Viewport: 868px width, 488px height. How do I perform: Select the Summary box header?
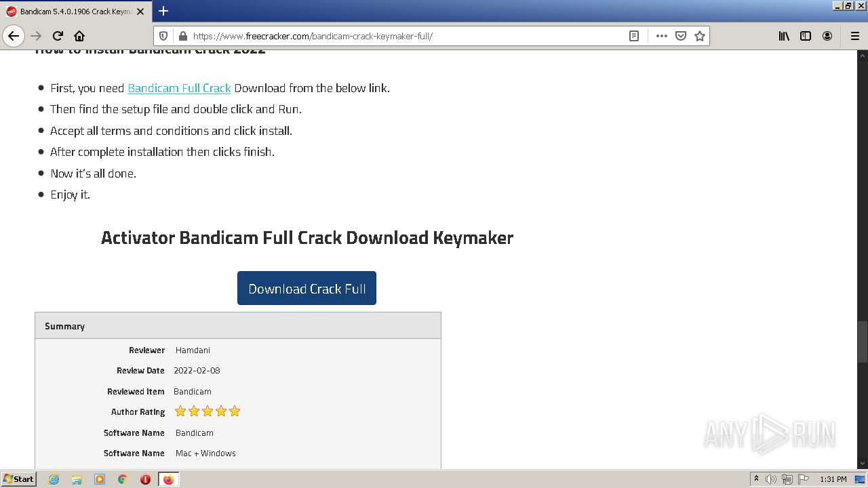[238, 326]
